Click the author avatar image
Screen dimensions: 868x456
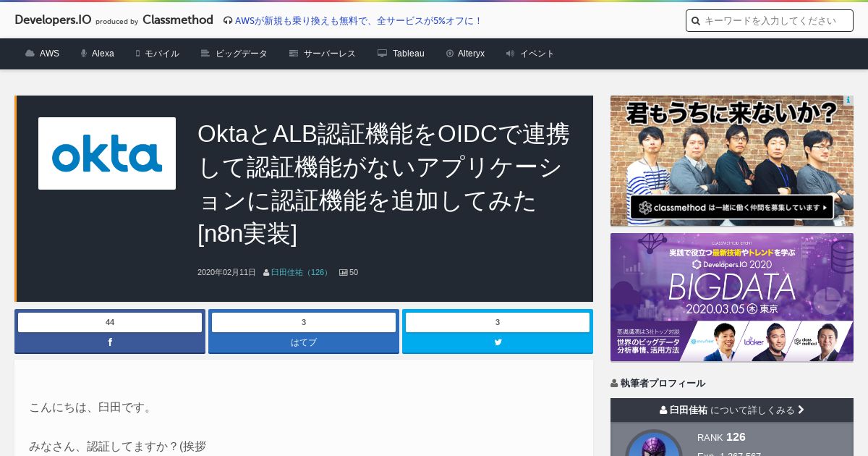(654, 443)
